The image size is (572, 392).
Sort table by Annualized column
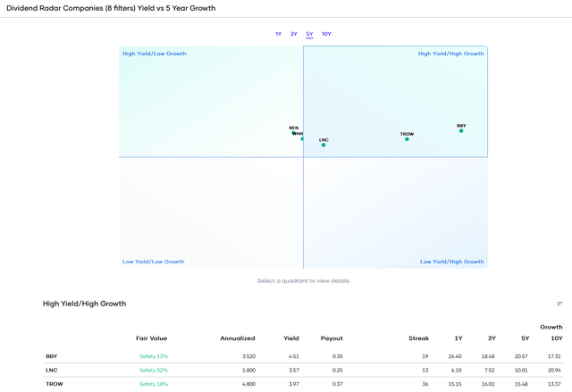[238, 338]
